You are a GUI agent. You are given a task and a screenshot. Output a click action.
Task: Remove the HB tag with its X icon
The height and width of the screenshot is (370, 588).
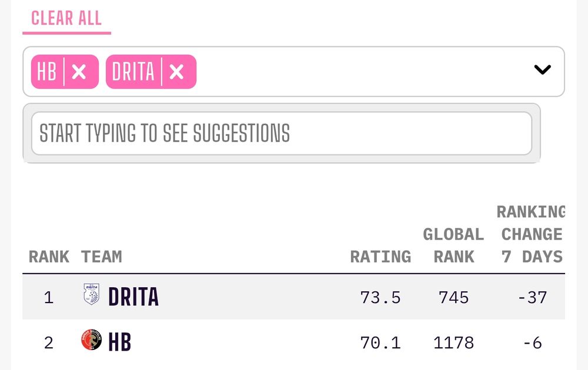79,72
